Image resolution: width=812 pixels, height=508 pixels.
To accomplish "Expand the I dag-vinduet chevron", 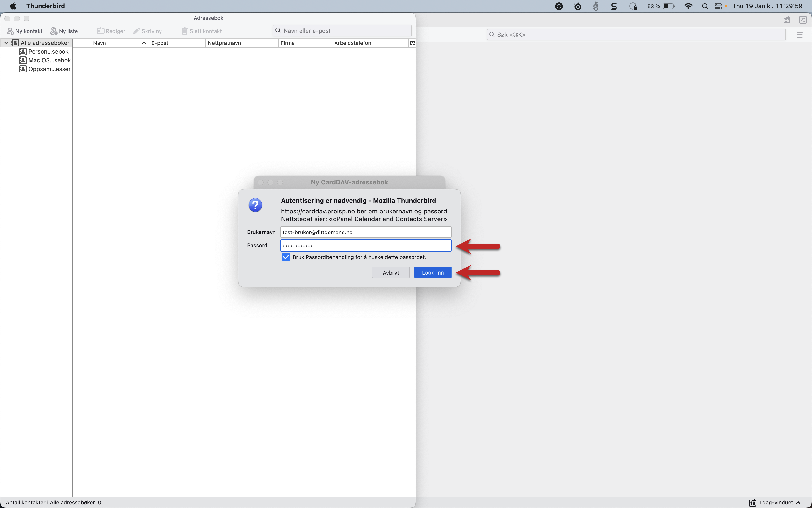I will click(798, 503).
